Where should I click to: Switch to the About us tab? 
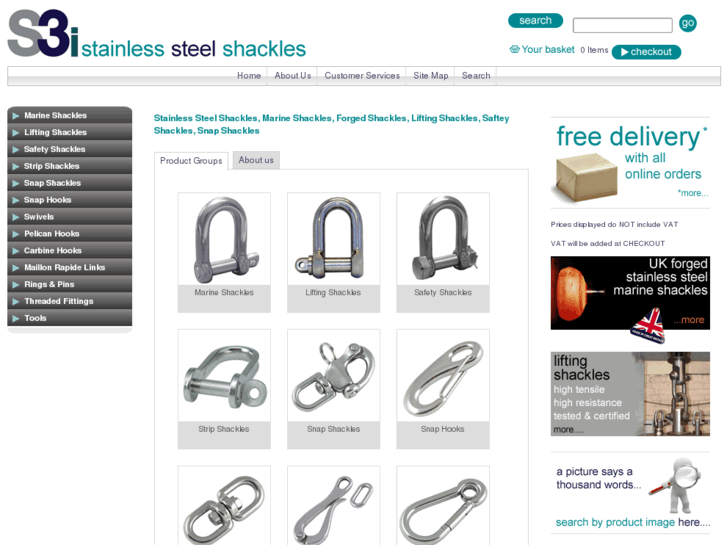coord(256,160)
